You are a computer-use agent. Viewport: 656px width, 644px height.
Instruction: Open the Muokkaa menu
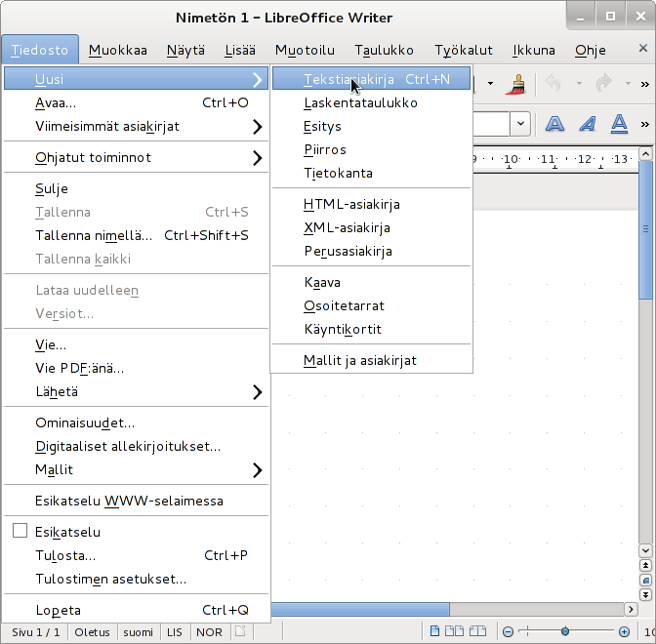tap(118, 50)
